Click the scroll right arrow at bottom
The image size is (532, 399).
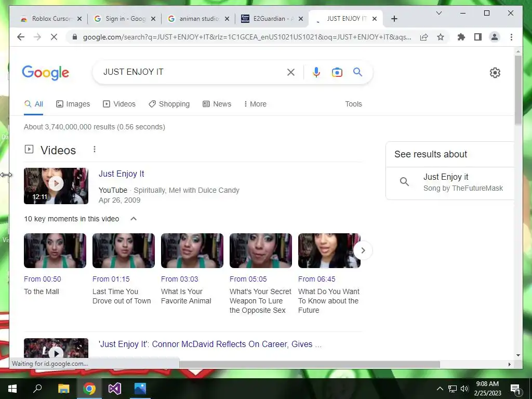(509, 364)
